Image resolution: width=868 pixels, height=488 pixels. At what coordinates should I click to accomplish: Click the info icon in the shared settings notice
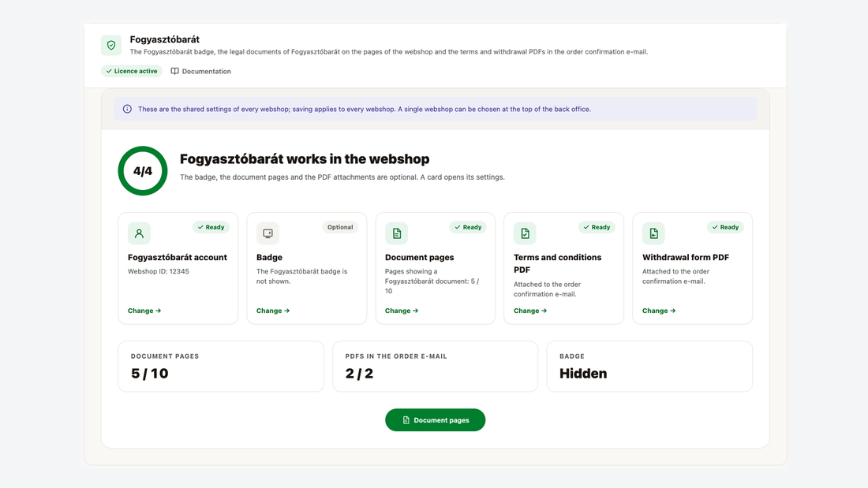pos(127,109)
